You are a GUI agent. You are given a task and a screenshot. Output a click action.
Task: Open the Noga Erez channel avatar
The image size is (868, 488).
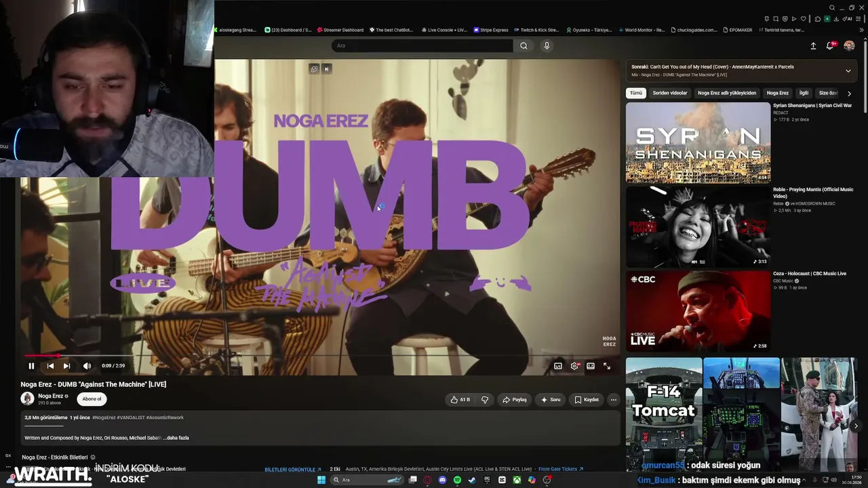tap(27, 399)
